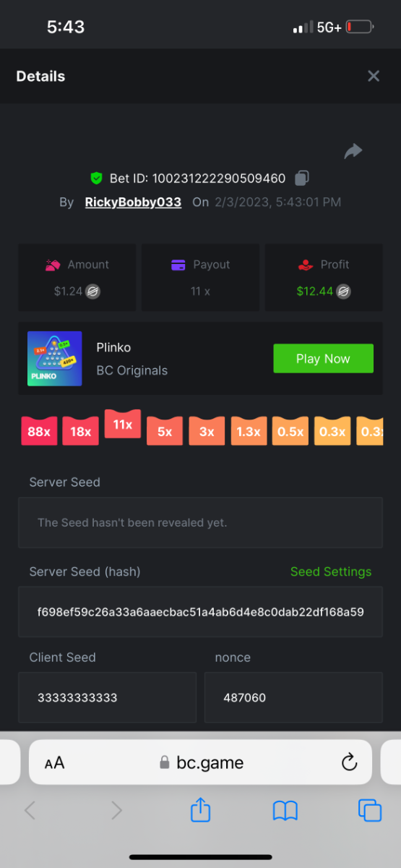Open Safari bookmarks book icon

pos(285,811)
